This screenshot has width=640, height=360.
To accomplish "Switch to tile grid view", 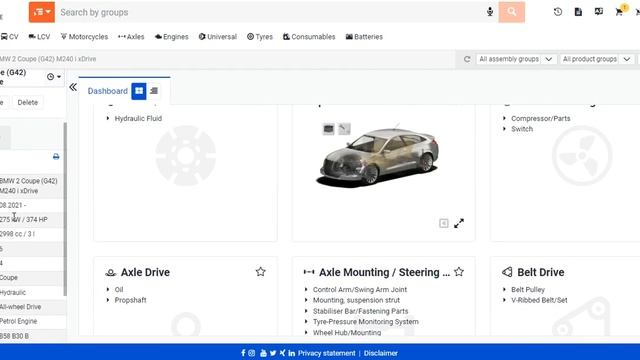I will (x=139, y=91).
